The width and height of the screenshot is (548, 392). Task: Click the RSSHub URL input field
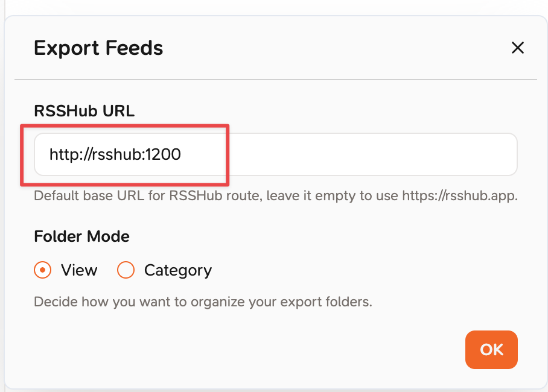pyautogui.click(x=275, y=154)
